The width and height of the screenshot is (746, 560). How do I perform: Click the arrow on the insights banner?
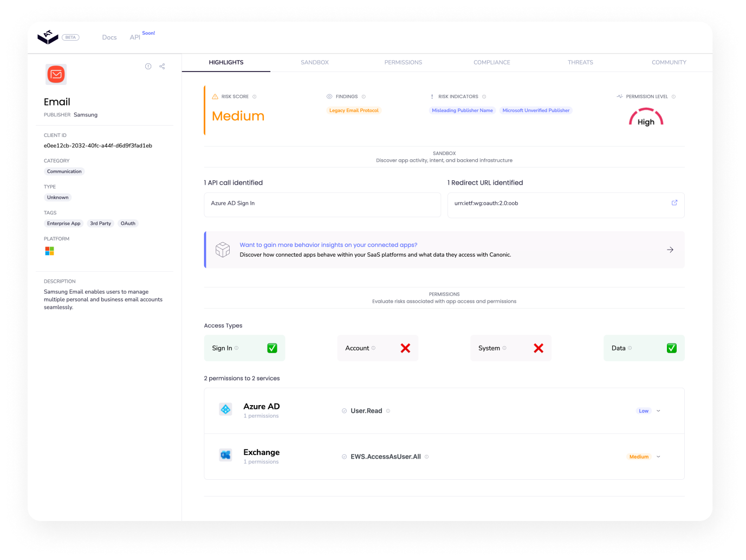click(670, 250)
